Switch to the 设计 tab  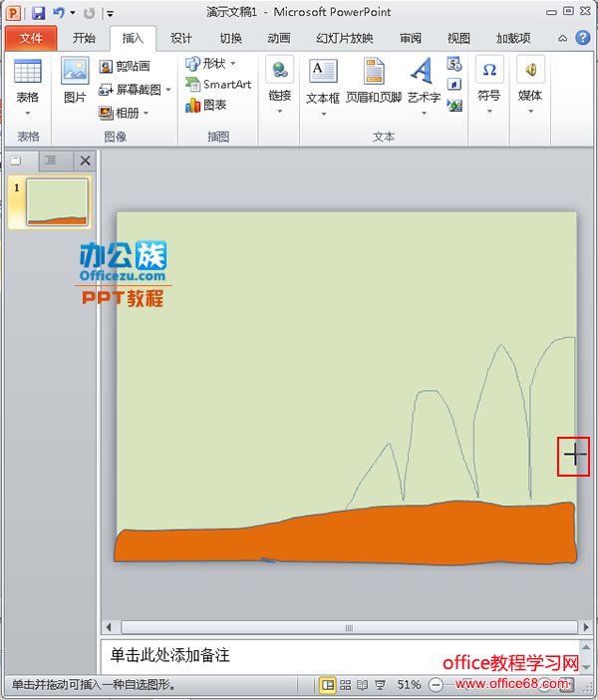click(x=181, y=39)
